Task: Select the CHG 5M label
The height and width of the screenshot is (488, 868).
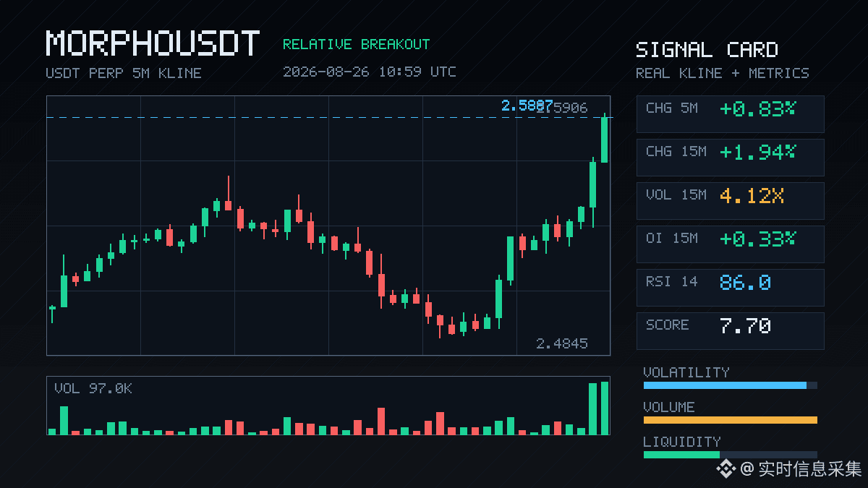Action: pos(672,108)
